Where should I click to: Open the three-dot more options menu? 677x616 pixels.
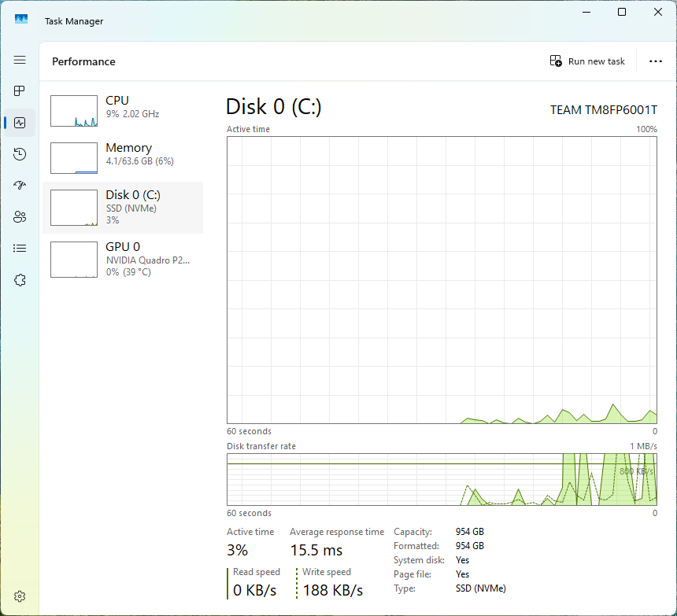[x=656, y=61]
